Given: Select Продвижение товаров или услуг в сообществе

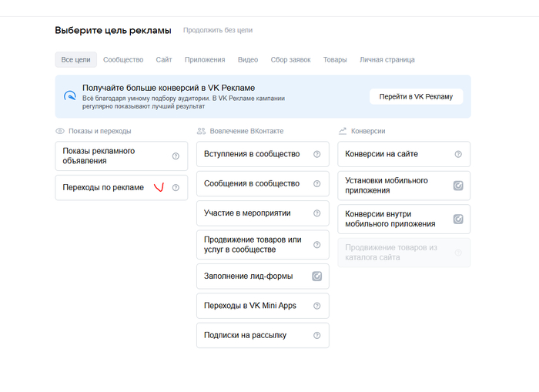Looking at the screenshot, I should (253, 245).
